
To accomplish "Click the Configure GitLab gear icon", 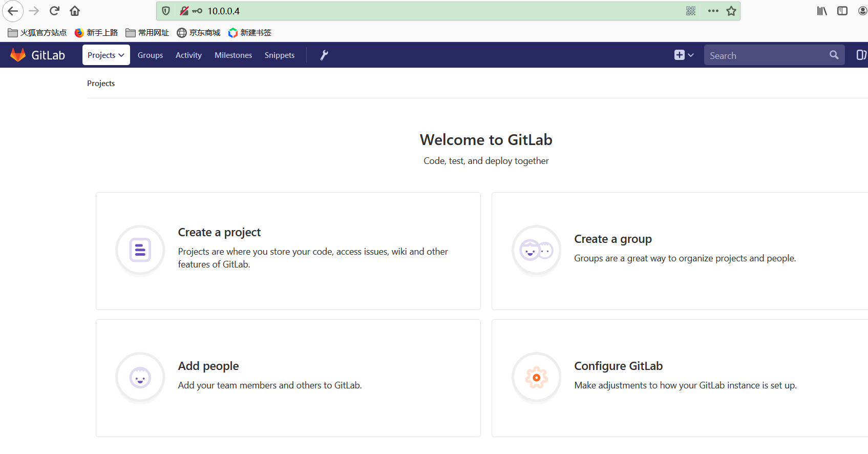I will coord(537,378).
